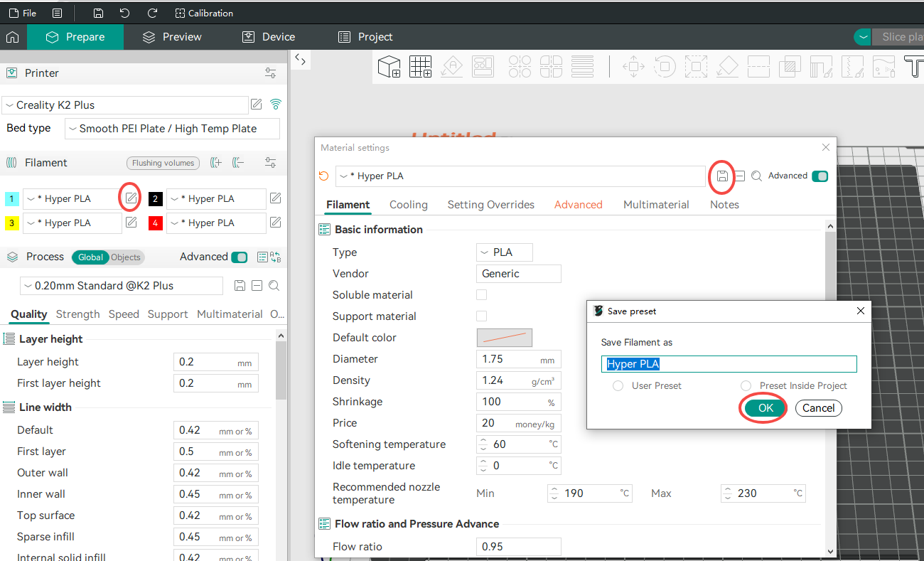The image size is (924, 561).
Task: Click the Add plate grid icon
Action: pos(420,67)
